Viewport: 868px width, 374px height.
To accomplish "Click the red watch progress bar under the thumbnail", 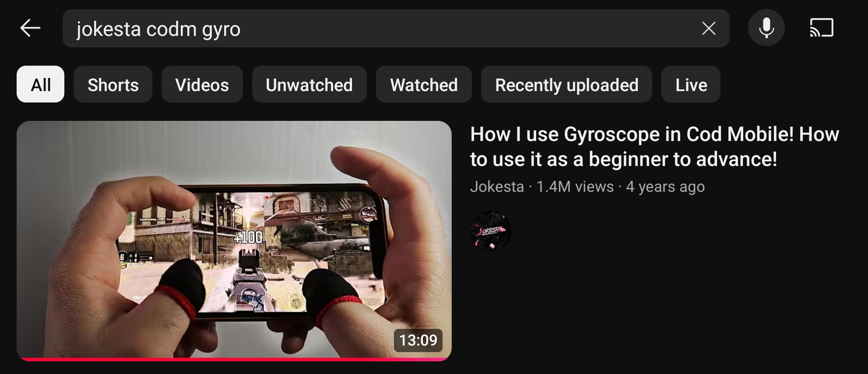I will coord(234,360).
